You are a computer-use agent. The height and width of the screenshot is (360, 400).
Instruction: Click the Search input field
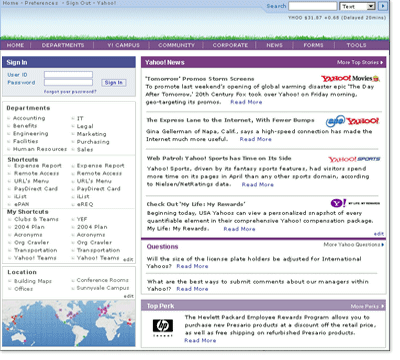[x=313, y=6]
